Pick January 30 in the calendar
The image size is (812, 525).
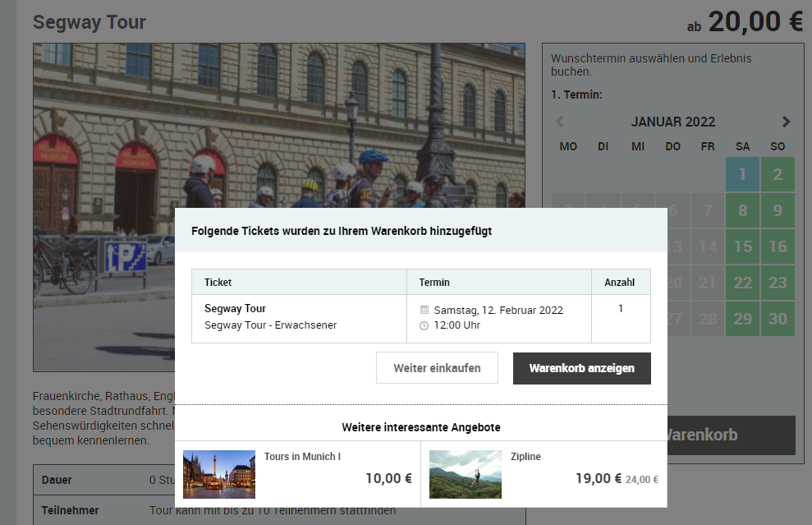pos(778,319)
